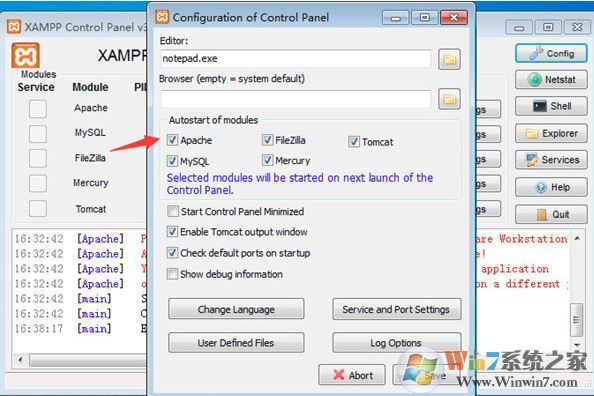Open the Shell from XAMPP panel
The width and height of the screenshot is (594, 396).
coord(551,106)
